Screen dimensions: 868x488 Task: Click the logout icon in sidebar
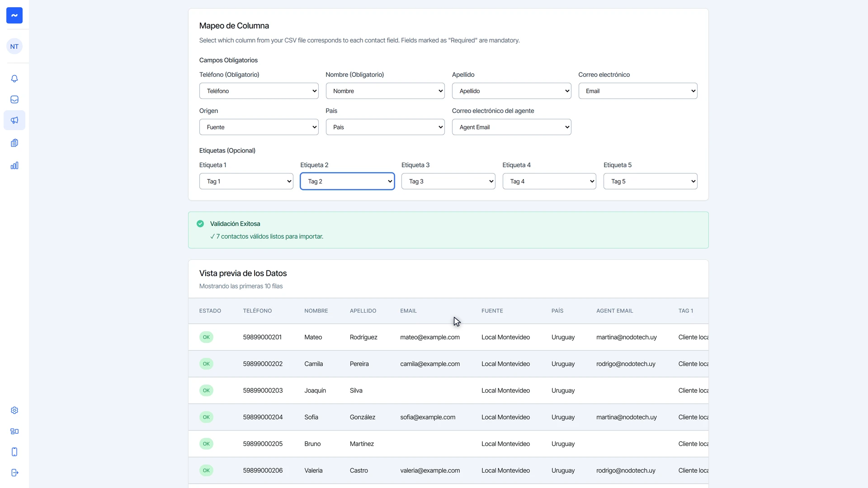pos(14,473)
